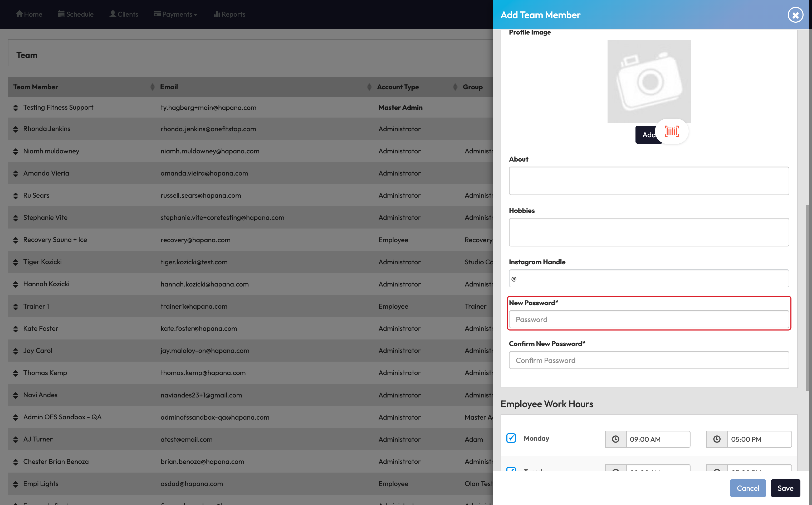Image resolution: width=812 pixels, height=505 pixels.
Task: Click the Instagram Handle input
Action: [648, 279]
